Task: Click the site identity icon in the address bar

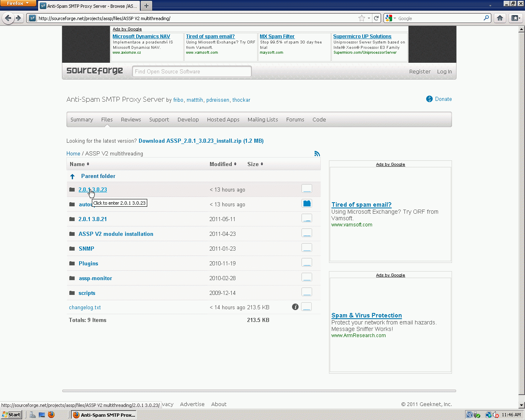Action: (x=32, y=18)
